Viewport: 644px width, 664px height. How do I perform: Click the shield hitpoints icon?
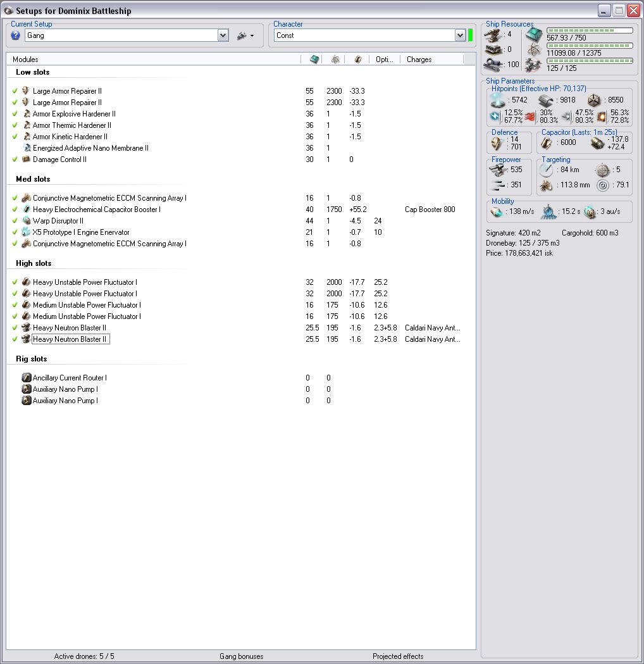coord(498,100)
